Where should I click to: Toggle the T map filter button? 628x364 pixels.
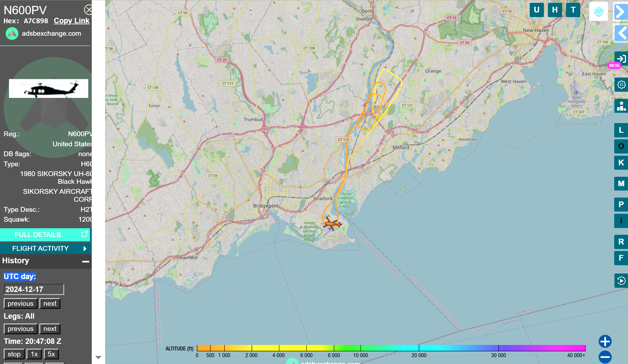[x=573, y=10]
